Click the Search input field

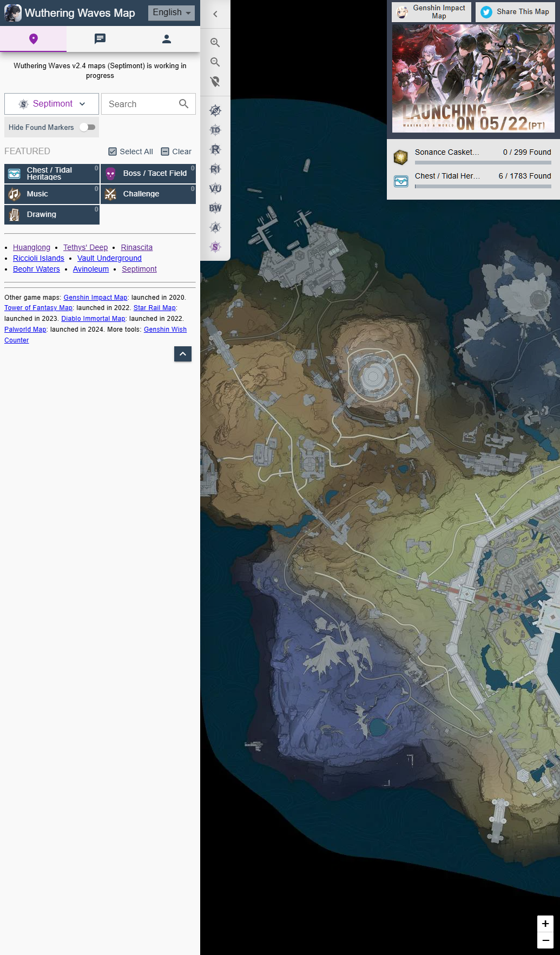148,104
